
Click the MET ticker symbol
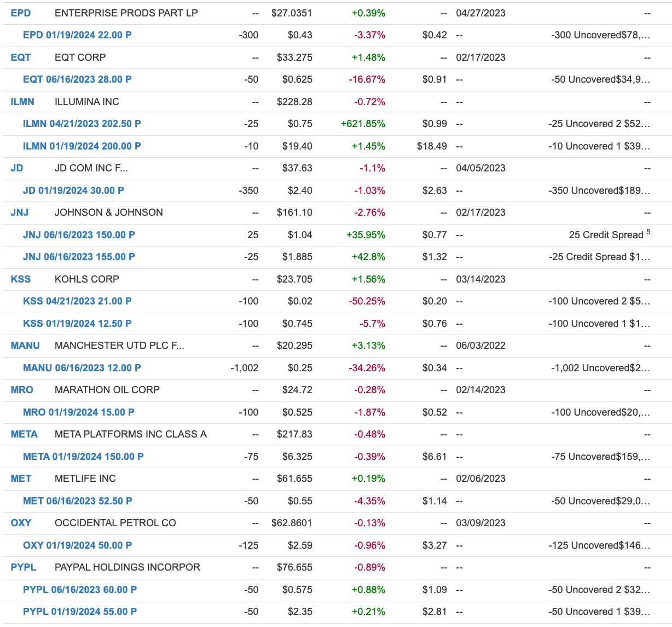21,479
